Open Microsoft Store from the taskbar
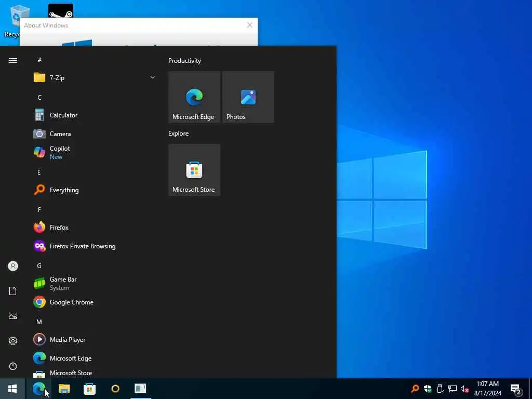The image size is (532, 399). tap(89, 389)
